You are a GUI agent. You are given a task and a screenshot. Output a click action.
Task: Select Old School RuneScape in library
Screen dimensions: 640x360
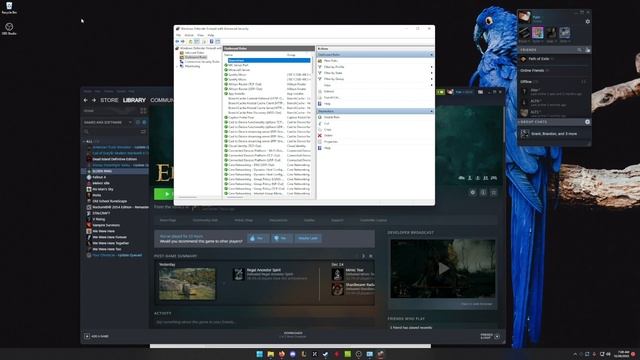click(x=110, y=201)
